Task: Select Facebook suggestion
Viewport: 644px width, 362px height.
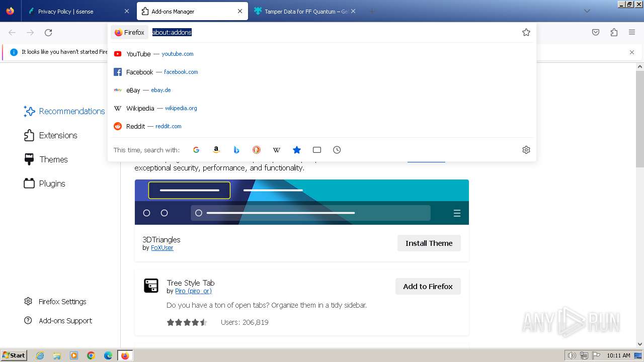Action: (322, 72)
